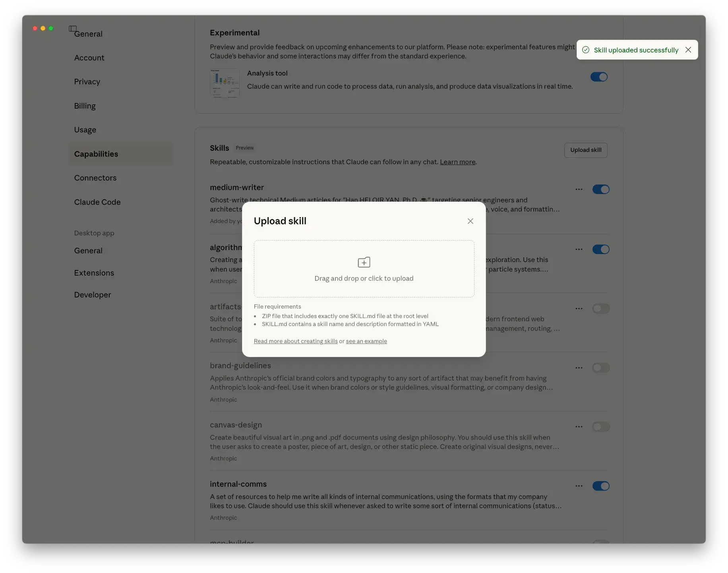Go to Claude Code settings
Screen dimensions: 728x573
(x=97, y=202)
